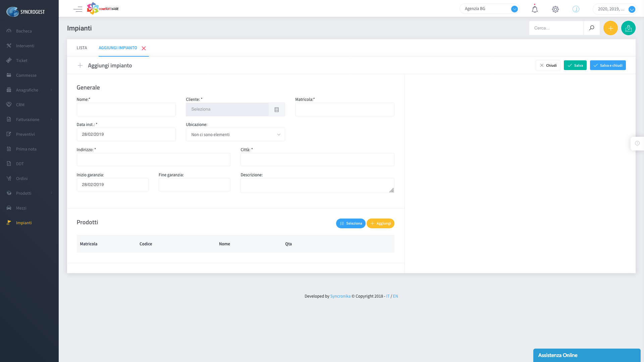Viewport: 644px width, 362px height.
Task: Click the yellow plus add button
Action: click(610, 28)
